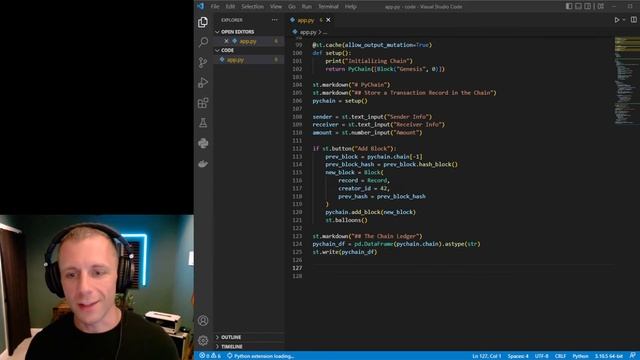The height and width of the screenshot is (360, 640).
Task: Click the Customize Layout icon in title bar
Action: (x=600, y=6)
